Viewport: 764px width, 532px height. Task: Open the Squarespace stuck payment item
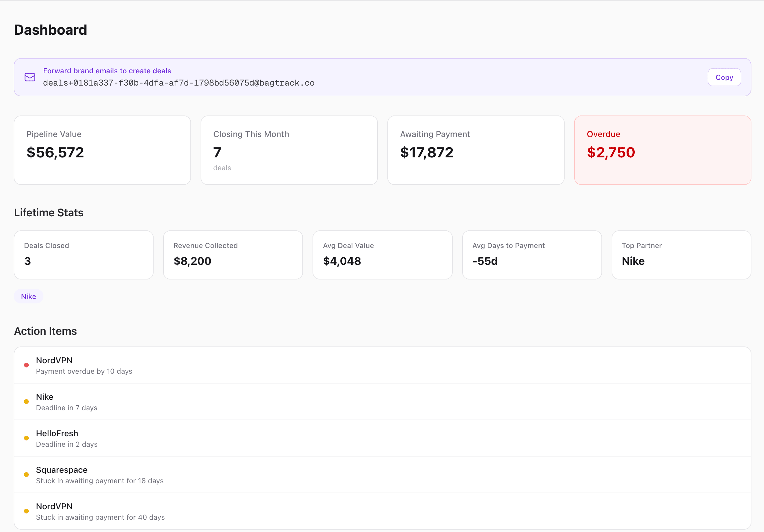tap(382, 475)
